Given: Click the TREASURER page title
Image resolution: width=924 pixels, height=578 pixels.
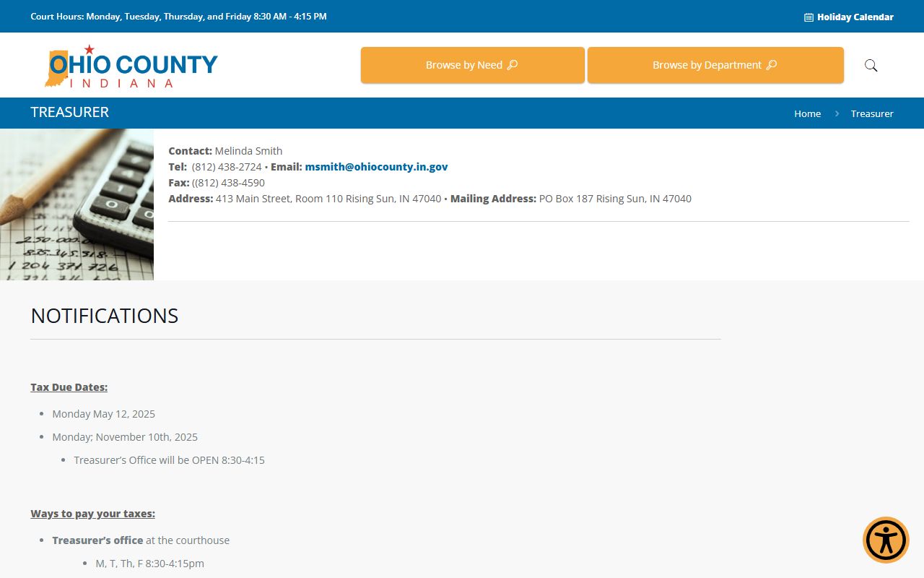Looking at the screenshot, I should pos(70,112).
